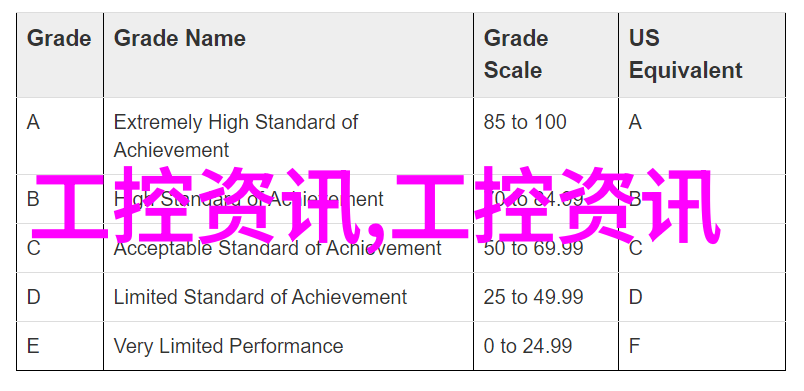804x391 pixels.
Task: Select the grade A cell
Action: [x=60, y=136]
